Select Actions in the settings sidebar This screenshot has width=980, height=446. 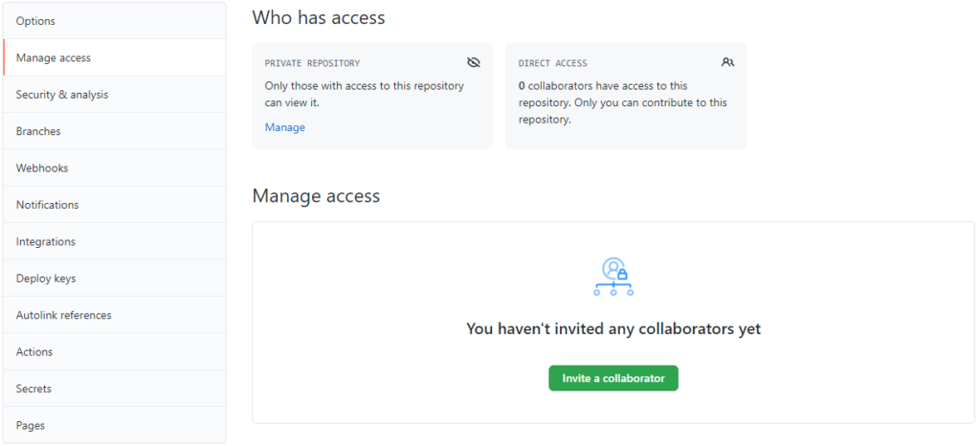tap(34, 352)
